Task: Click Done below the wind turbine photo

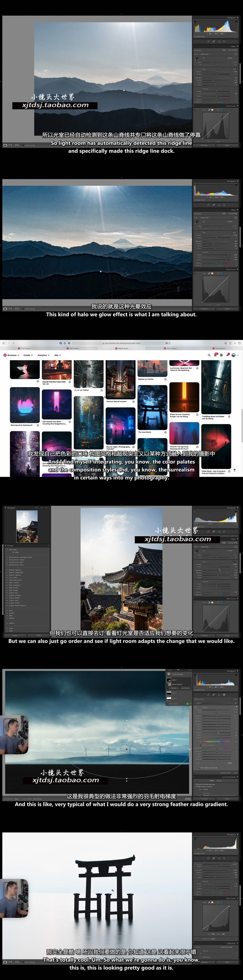Action: pos(188,799)
